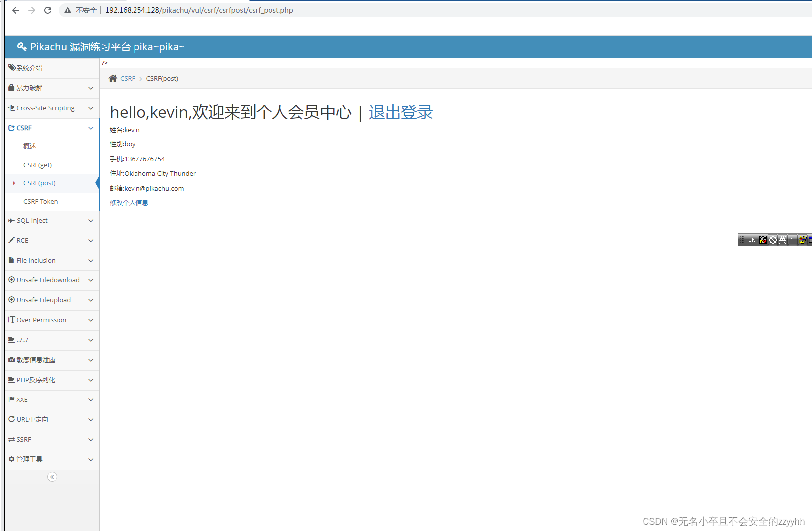Expand the PHP反序列化 chevron

tap(91, 380)
